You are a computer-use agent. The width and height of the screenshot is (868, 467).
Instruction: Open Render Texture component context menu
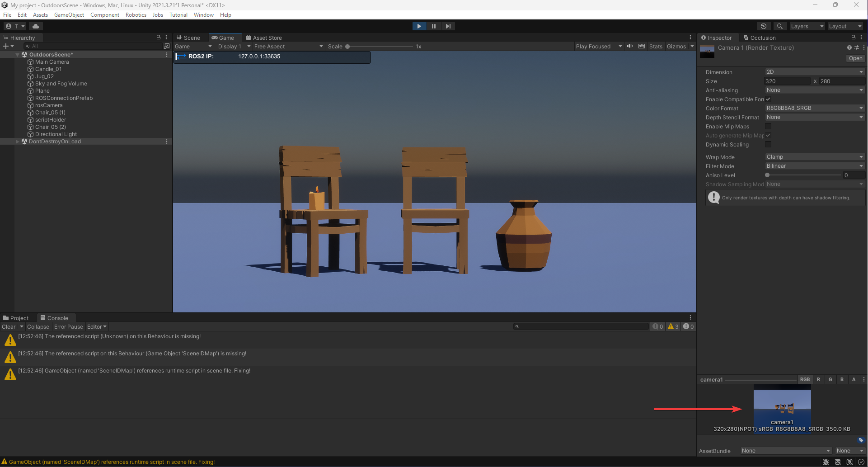pyautogui.click(x=864, y=47)
